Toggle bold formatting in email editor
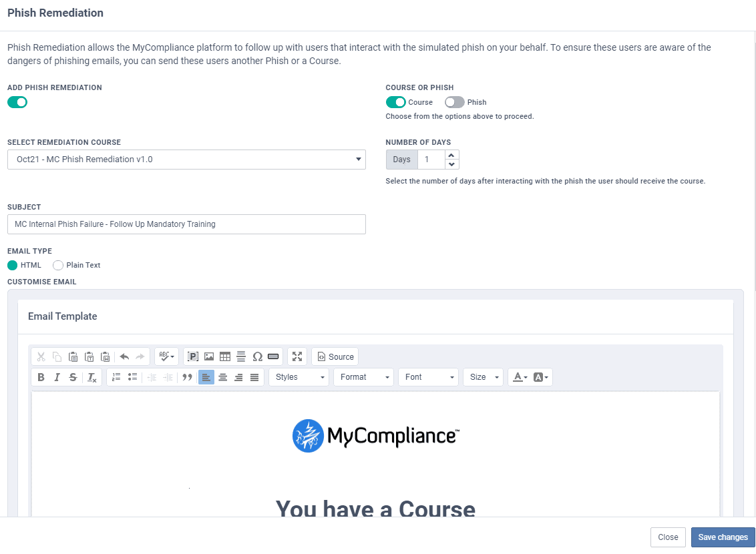756x554 pixels. pyautogui.click(x=41, y=377)
